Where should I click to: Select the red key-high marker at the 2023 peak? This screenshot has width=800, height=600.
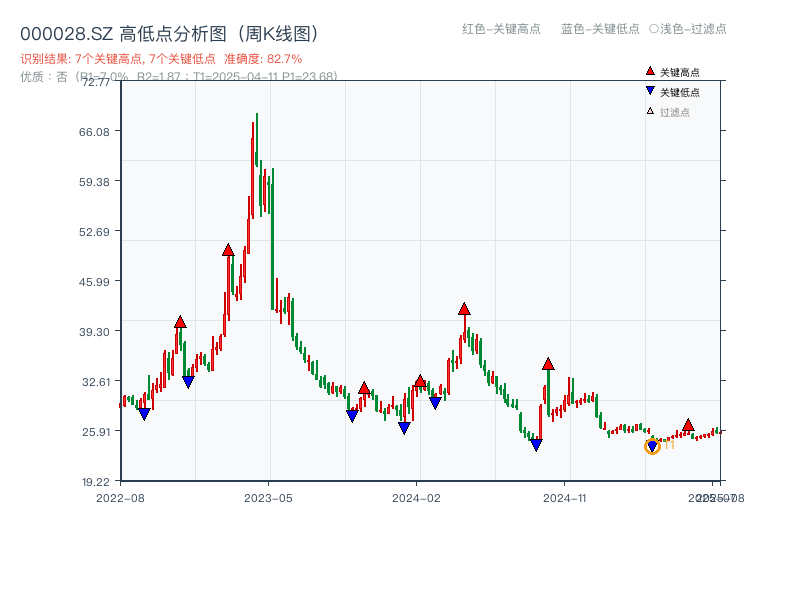click(x=230, y=250)
